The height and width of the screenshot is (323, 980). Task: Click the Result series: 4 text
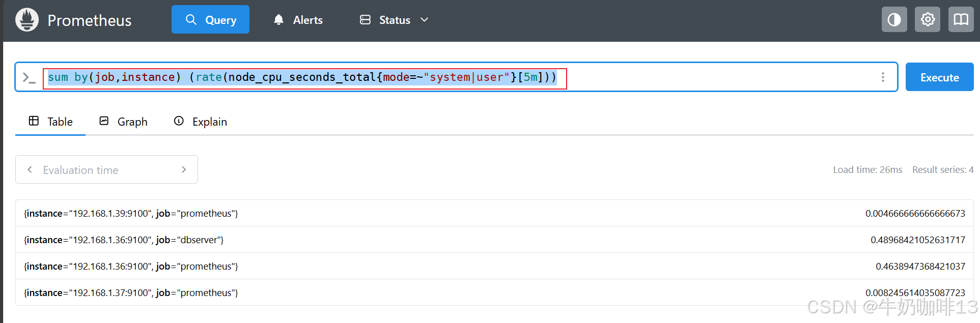pos(943,170)
